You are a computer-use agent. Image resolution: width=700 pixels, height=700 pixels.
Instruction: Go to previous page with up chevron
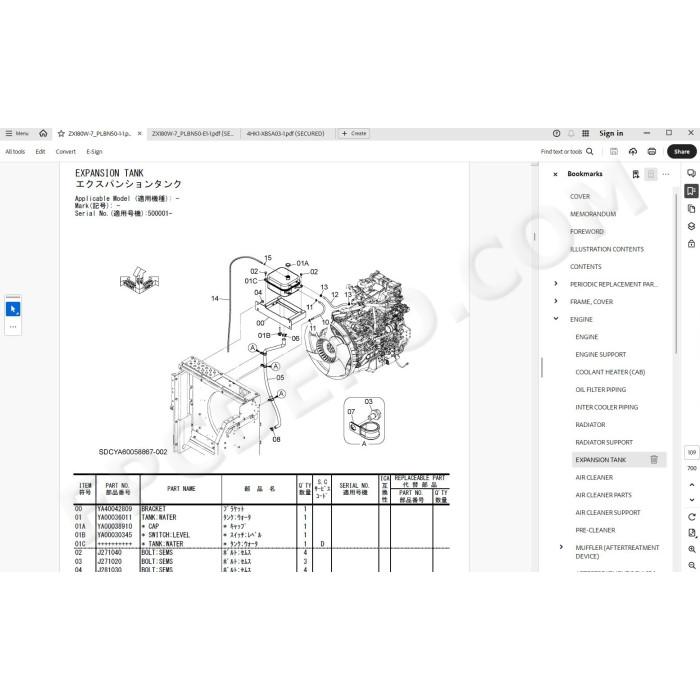coord(692,485)
